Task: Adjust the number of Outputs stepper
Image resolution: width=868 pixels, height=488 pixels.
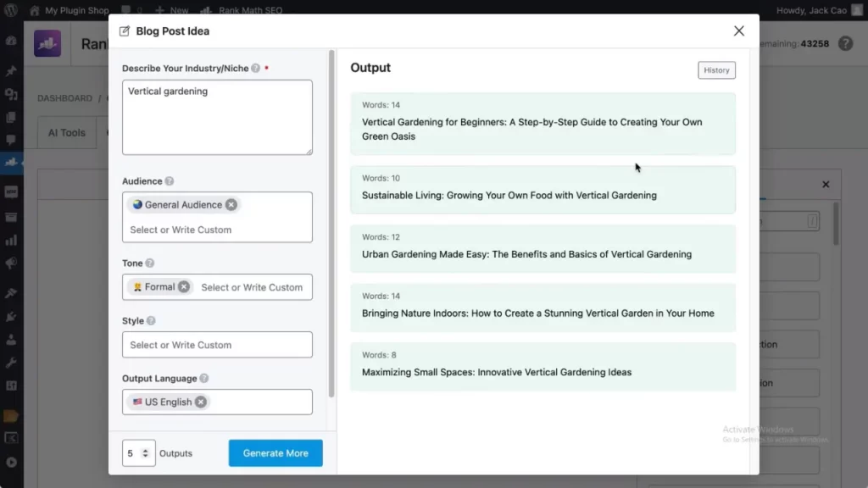Action: coord(145,453)
